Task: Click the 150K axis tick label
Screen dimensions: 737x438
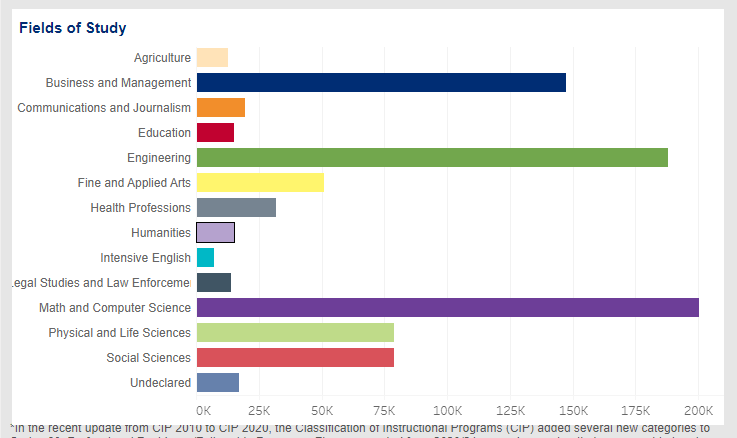Action: pyautogui.click(x=573, y=411)
